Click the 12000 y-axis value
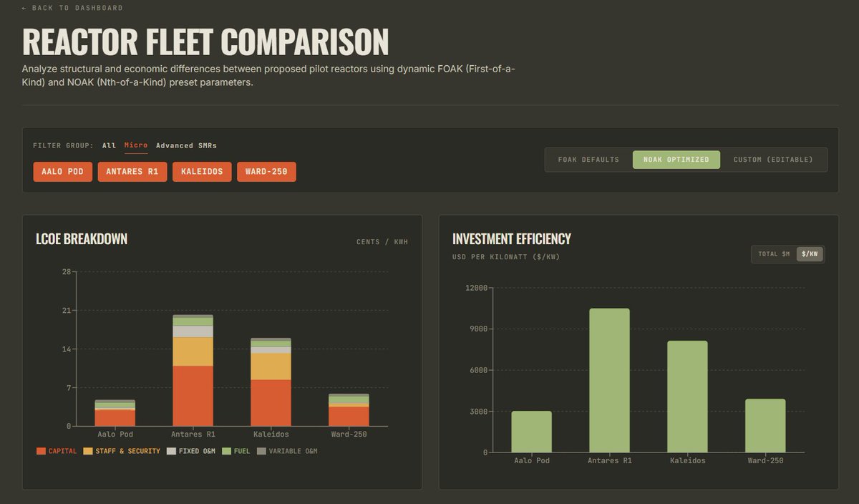Screen dimensions: 859x504 tap(476, 288)
